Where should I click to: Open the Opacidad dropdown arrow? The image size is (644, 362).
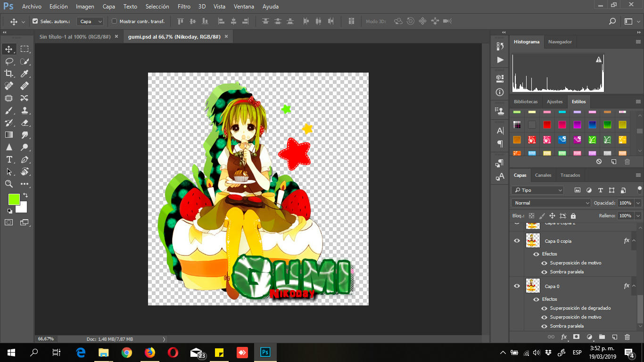point(638,203)
